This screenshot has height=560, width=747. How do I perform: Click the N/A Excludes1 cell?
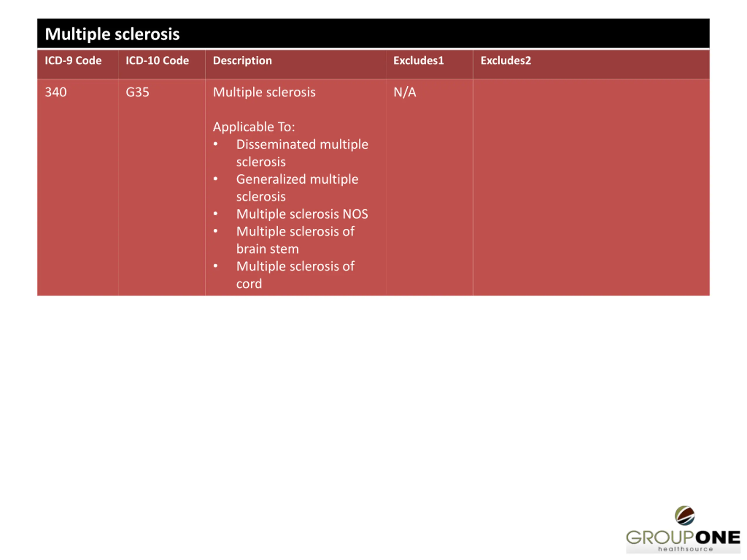tap(430, 187)
